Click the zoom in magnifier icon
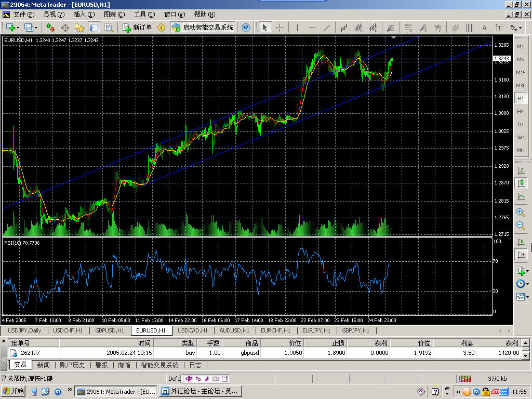532x399 pixels. [x=521, y=212]
